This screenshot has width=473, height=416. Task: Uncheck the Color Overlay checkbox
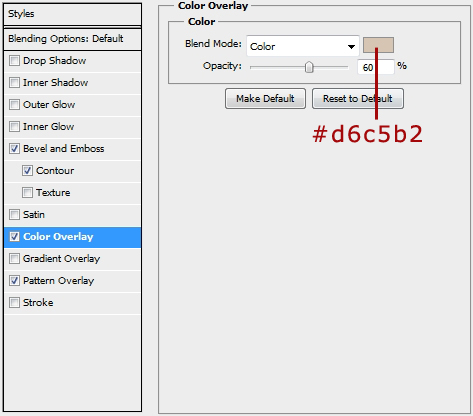point(14,237)
